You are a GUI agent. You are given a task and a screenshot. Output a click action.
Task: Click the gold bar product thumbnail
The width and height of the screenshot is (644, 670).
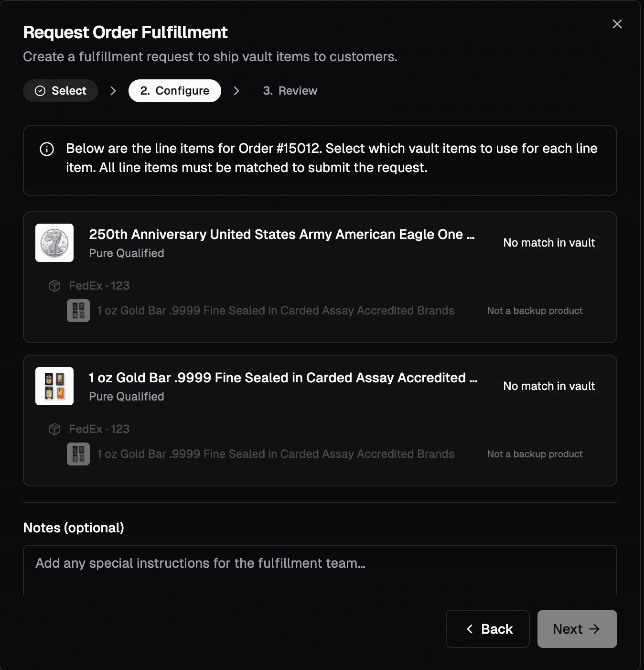click(x=54, y=386)
